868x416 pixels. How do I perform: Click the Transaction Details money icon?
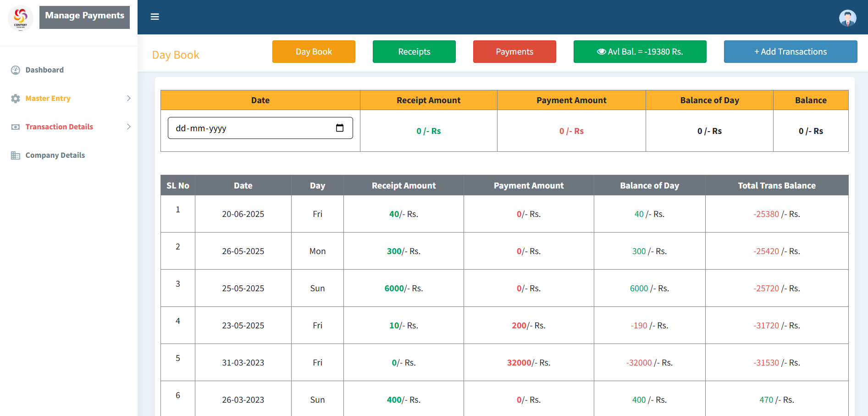(16, 127)
